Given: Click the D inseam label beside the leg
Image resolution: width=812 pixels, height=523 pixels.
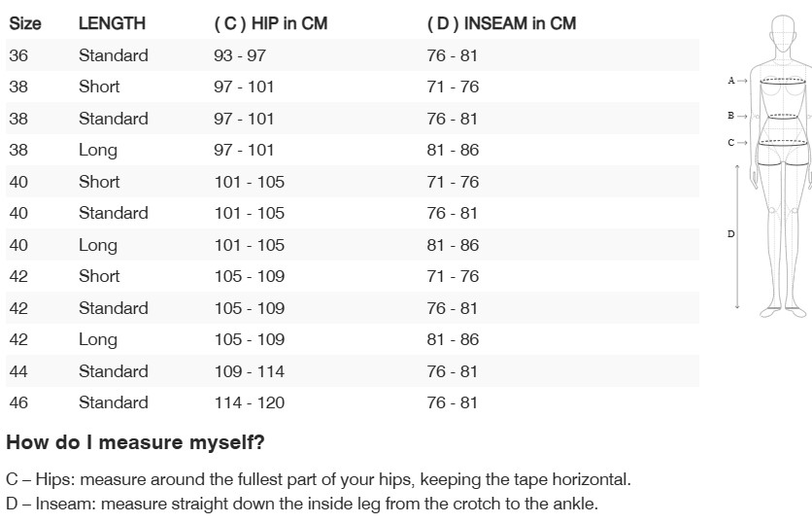Looking at the screenshot, I should pos(731,234).
